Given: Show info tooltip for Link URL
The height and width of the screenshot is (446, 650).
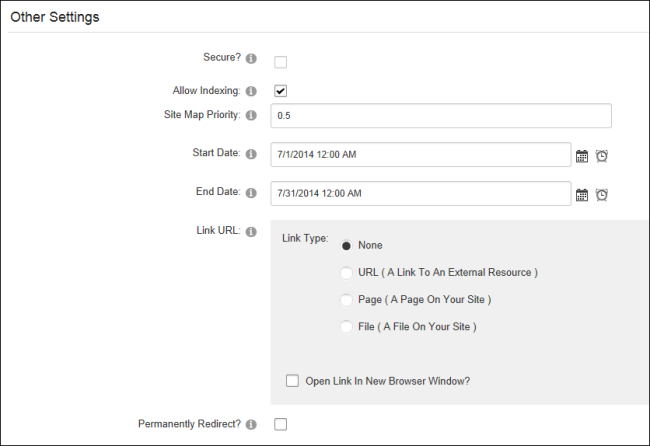Looking at the screenshot, I should 251,232.
